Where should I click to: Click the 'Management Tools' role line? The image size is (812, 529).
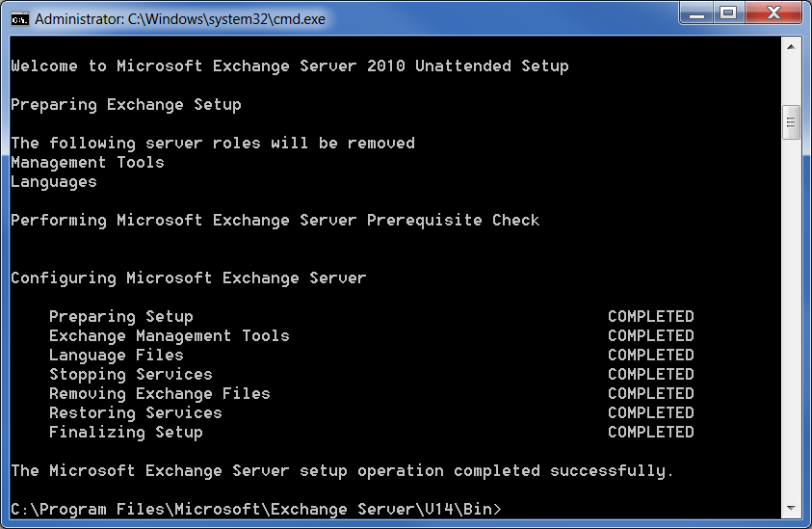(88, 163)
